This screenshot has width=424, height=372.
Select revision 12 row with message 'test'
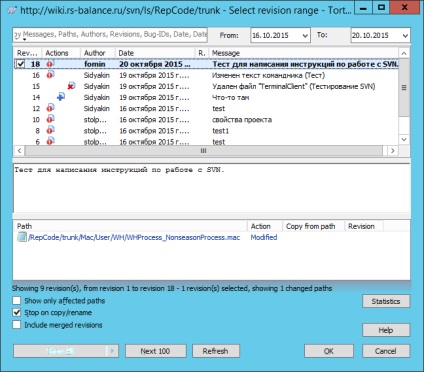pos(206,108)
